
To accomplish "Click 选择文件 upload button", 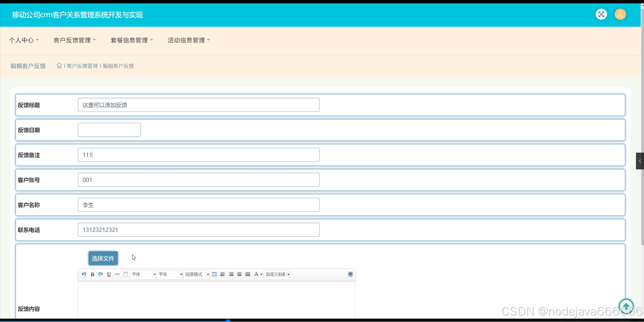I will 103,258.
